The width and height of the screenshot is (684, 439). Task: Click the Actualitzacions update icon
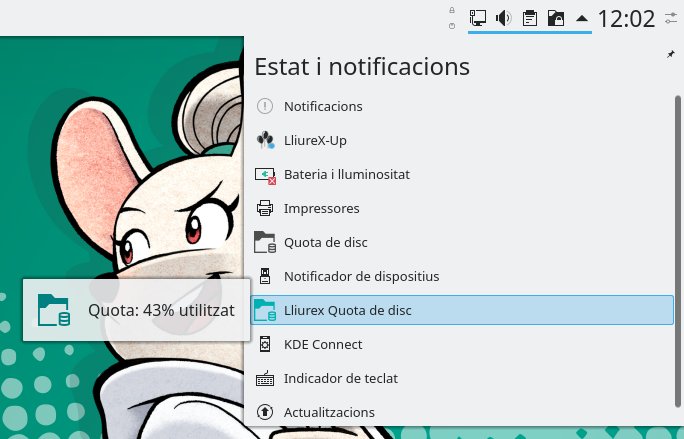click(x=265, y=412)
